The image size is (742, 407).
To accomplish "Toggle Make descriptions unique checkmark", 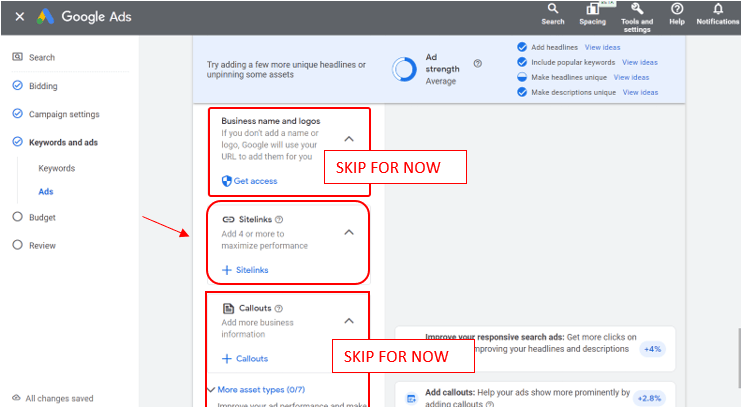I will (x=522, y=92).
